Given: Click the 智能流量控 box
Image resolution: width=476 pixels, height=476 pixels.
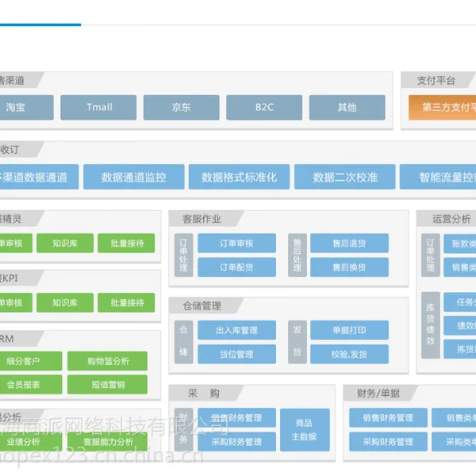Looking at the screenshot, I should [x=438, y=177].
